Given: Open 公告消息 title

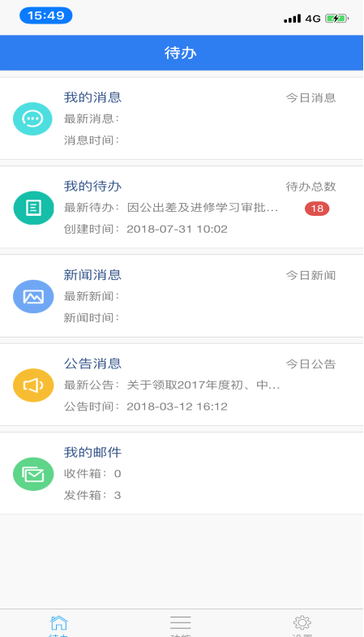Looking at the screenshot, I should (x=92, y=364).
